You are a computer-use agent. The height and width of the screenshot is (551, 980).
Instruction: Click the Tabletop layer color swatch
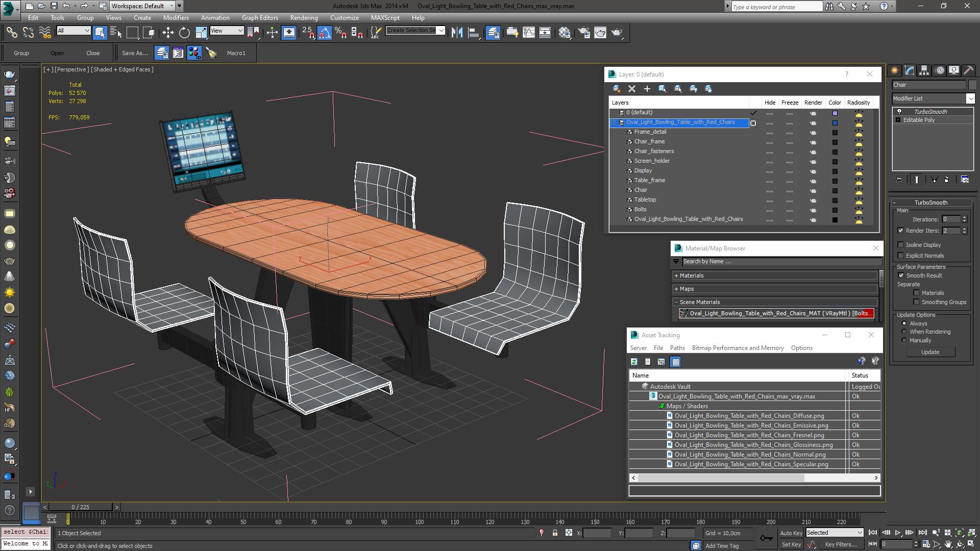pyautogui.click(x=835, y=200)
